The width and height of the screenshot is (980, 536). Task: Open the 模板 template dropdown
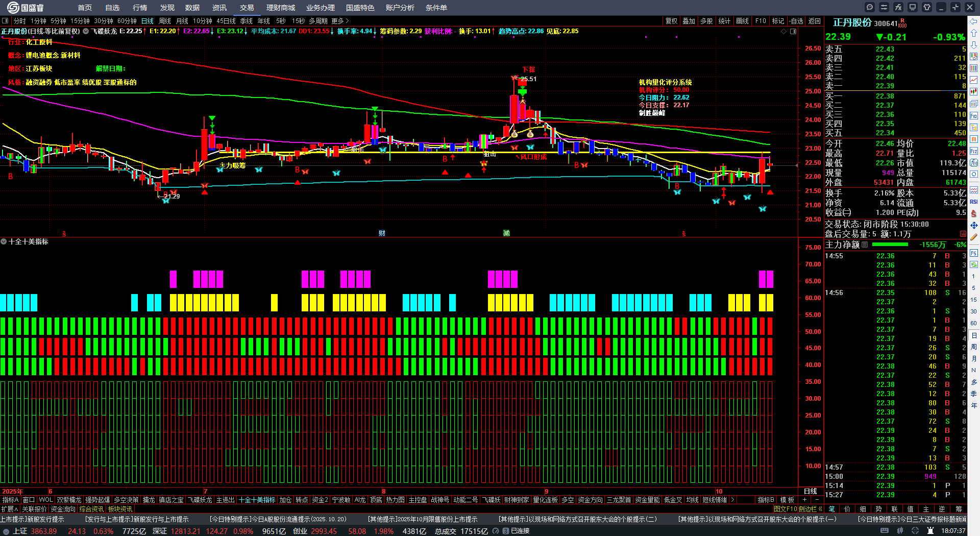787,500
